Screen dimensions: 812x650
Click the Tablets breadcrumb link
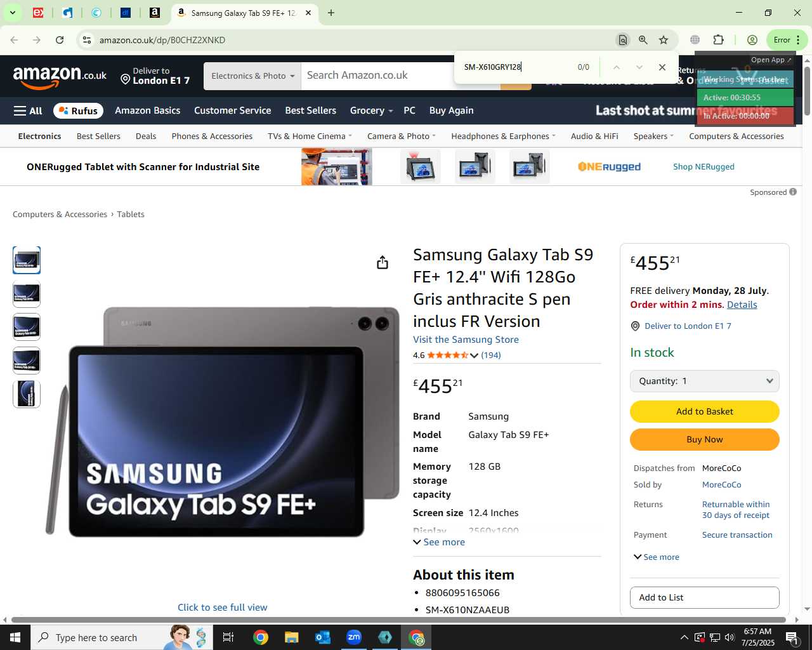131,215
